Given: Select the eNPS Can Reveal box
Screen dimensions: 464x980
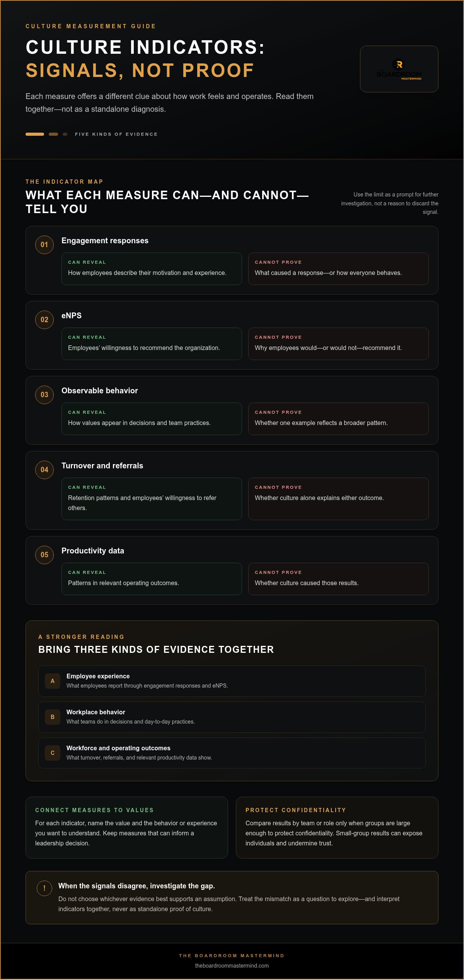Looking at the screenshot, I should (x=152, y=344).
